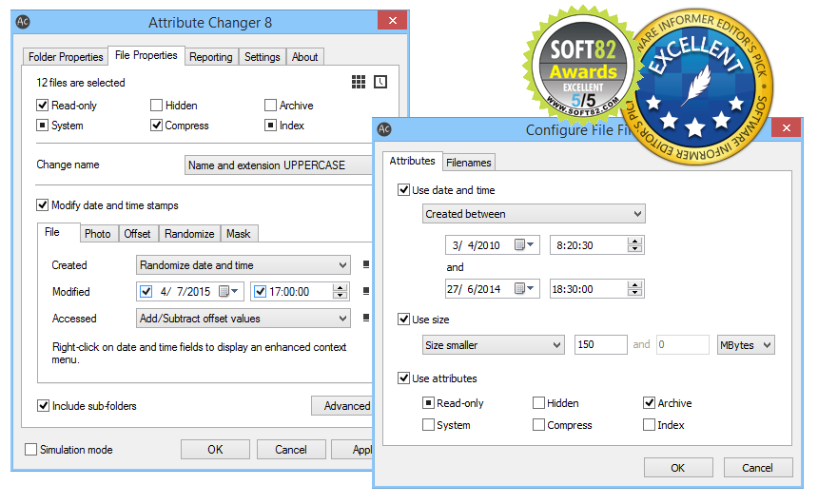Click the Apply button in Attribute Changer window
This screenshot has width=818, height=504.
coord(353,449)
